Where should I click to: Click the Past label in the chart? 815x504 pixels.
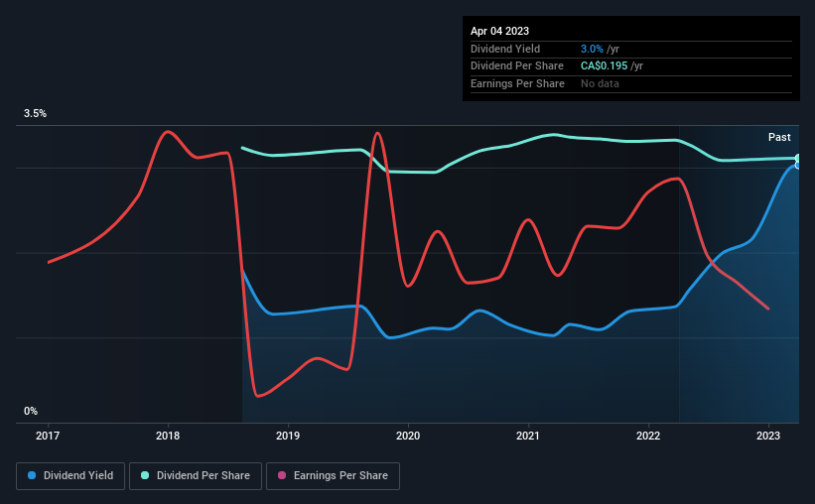[779, 137]
